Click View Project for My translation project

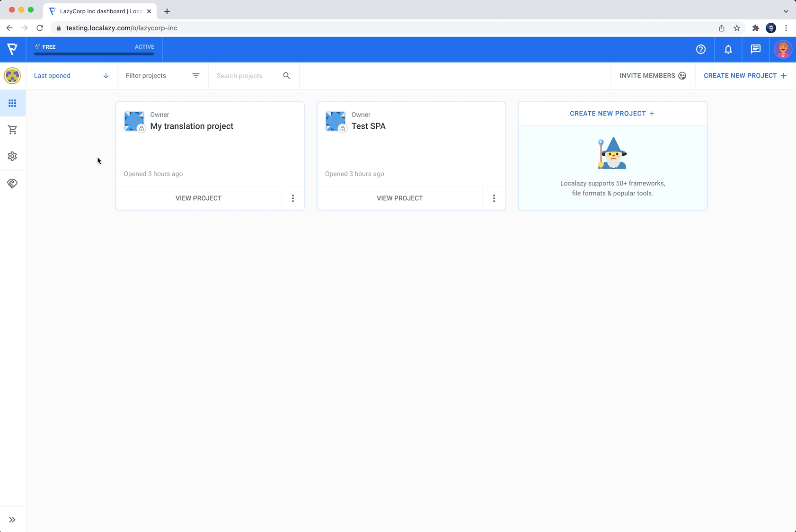[198, 198]
